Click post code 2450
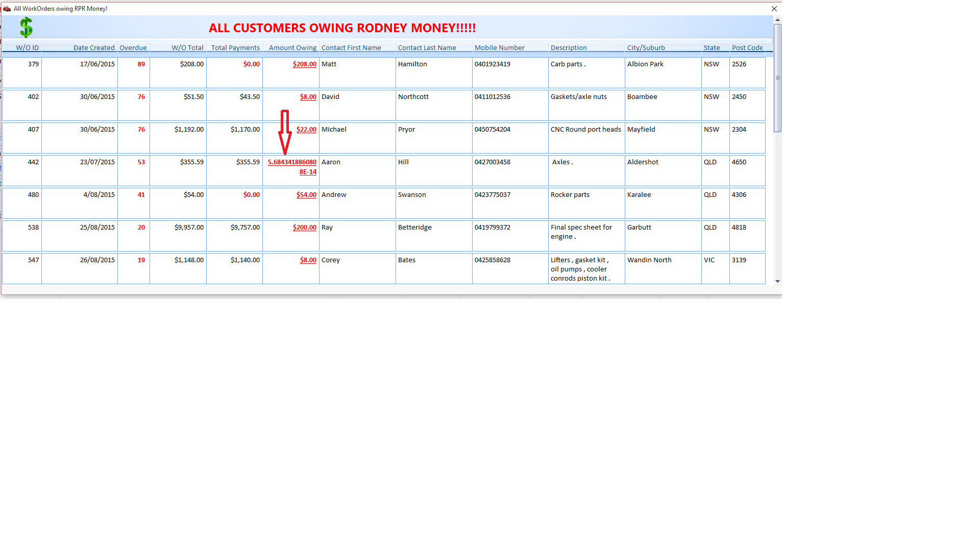Image resolution: width=980 pixels, height=551 pixels. coord(739,97)
